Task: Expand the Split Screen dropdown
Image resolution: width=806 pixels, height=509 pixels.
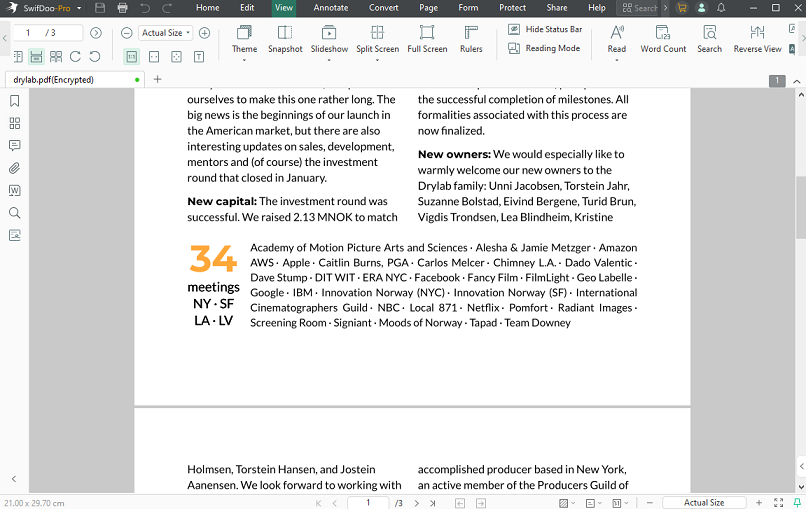Action: (377, 60)
